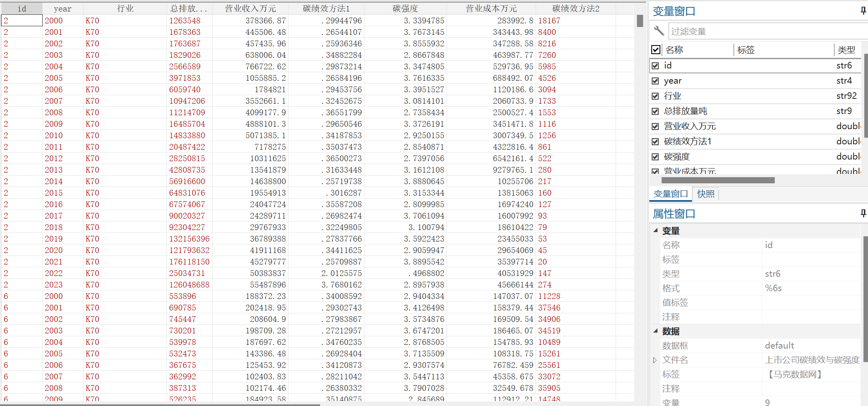
Task: Click the 碳绩效方法1 column header
Action: pos(326,9)
